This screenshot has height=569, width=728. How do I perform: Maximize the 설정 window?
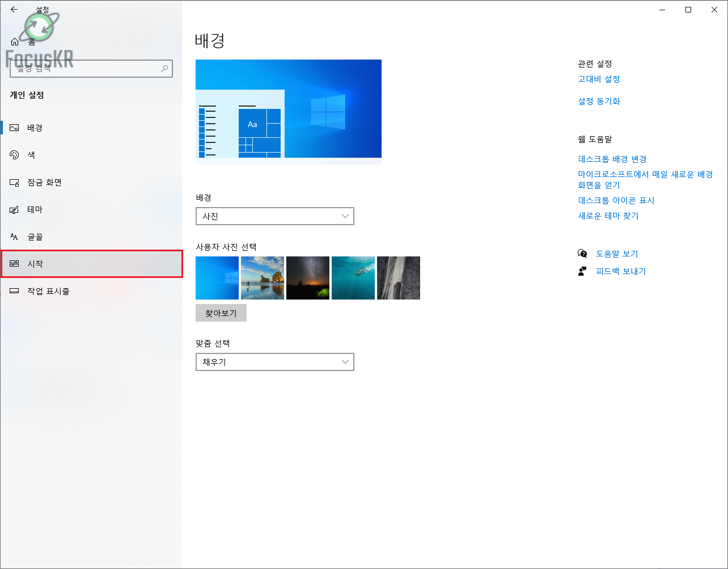688,10
